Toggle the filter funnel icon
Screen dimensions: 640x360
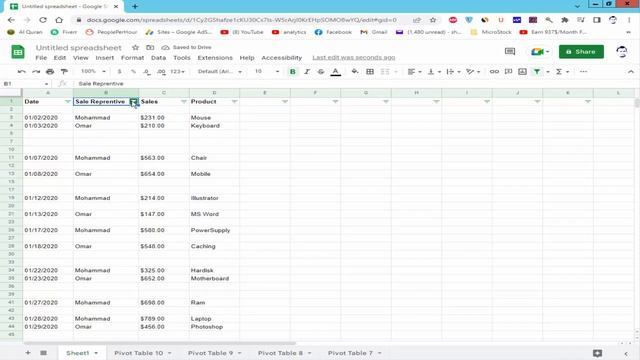pyautogui.click(x=537, y=71)
